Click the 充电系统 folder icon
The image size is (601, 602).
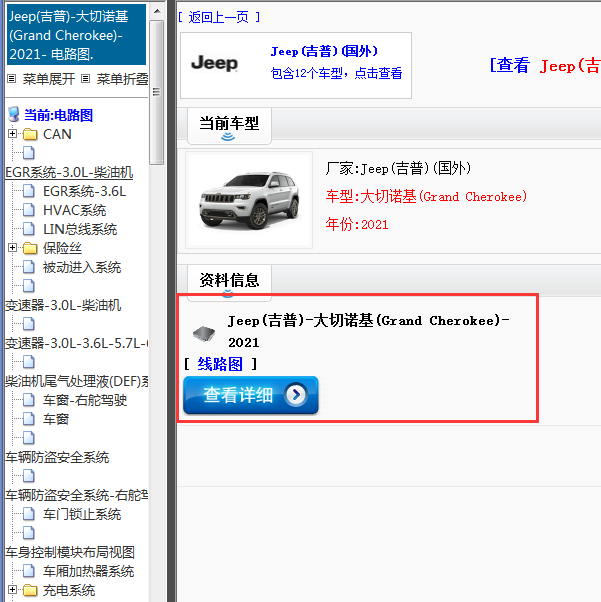tap(30, 590)
